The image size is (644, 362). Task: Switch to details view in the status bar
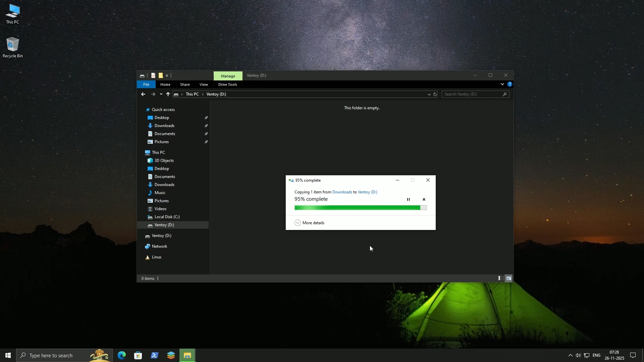coord(500,278)
